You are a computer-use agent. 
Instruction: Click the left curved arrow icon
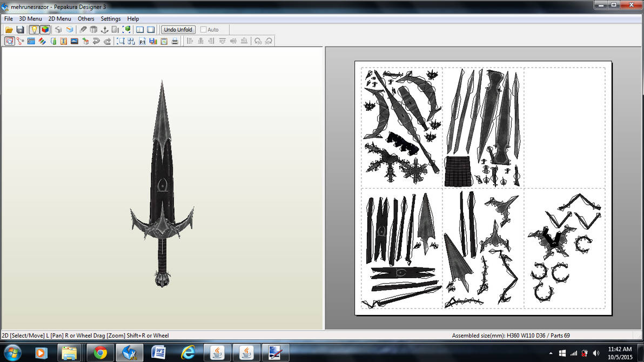(96, 41)
